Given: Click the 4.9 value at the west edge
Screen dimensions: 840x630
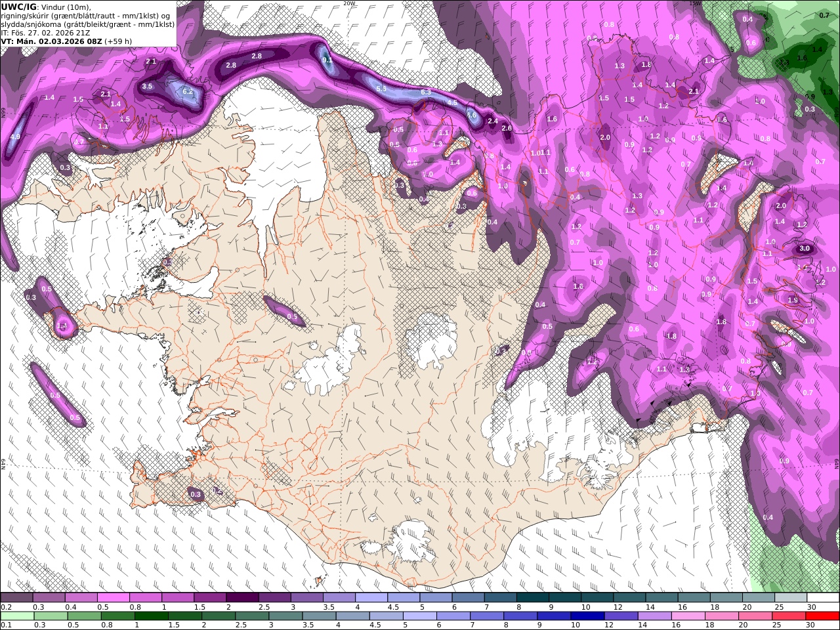Looking at the screenshot, I should pos(16,136).
